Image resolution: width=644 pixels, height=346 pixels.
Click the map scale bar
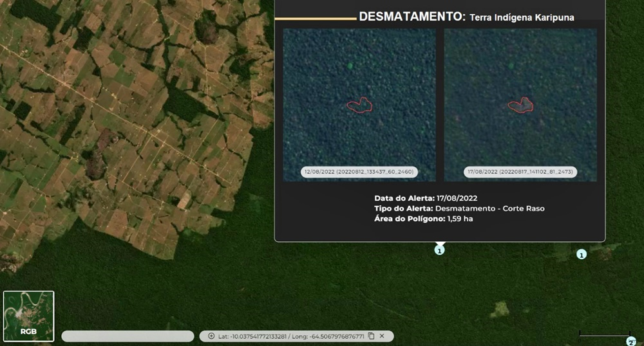coord(604,334)
